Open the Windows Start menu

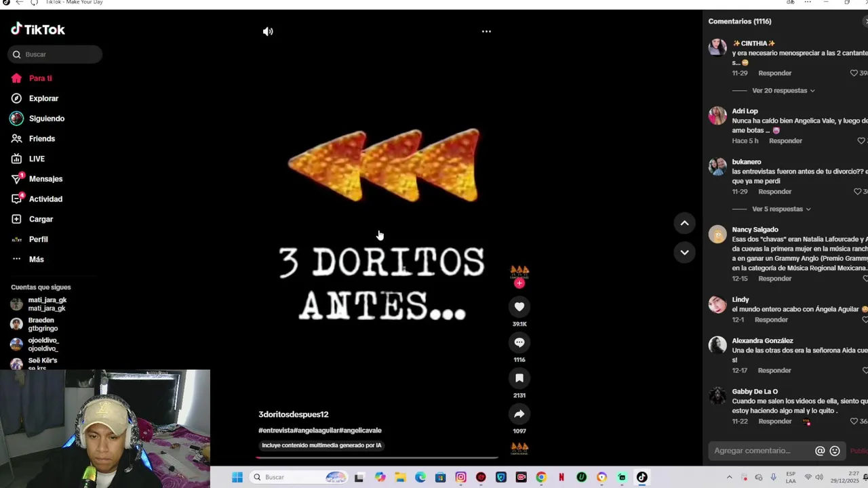click(237, 477)
